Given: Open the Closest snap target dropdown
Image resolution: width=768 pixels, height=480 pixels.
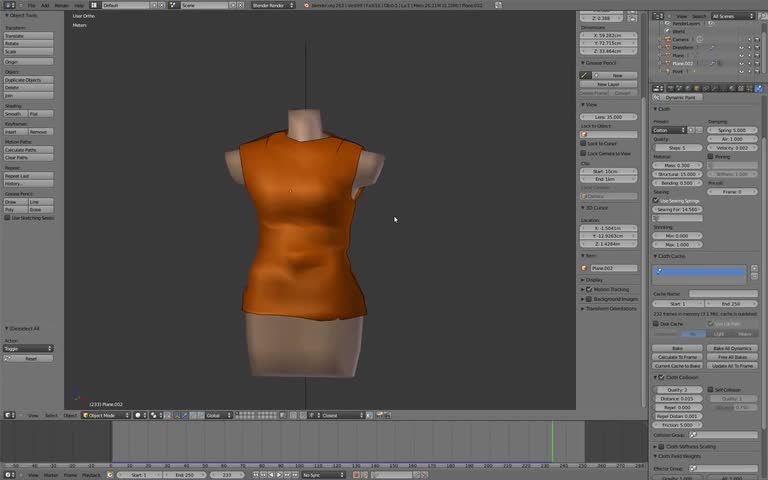Looking at the screenshot, I should coord(341,415).
